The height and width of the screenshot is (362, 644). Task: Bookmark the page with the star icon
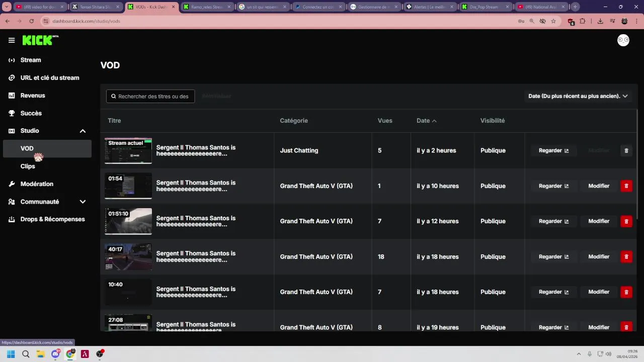pos(553,21)
